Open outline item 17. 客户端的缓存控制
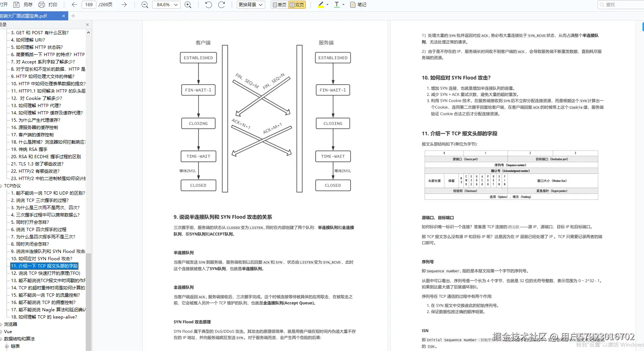This screenshot has width=644, height=351. 32,135
